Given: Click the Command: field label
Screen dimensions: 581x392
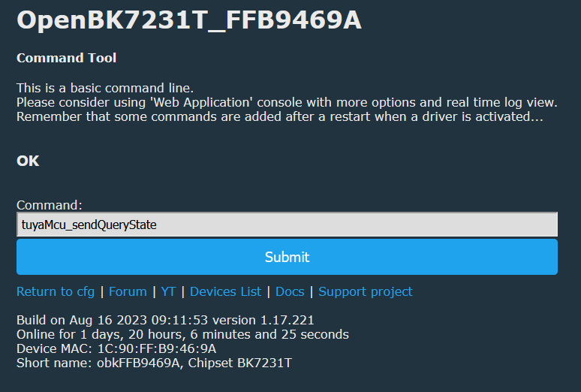Looking at the screenshot, I should pos(50,205).
